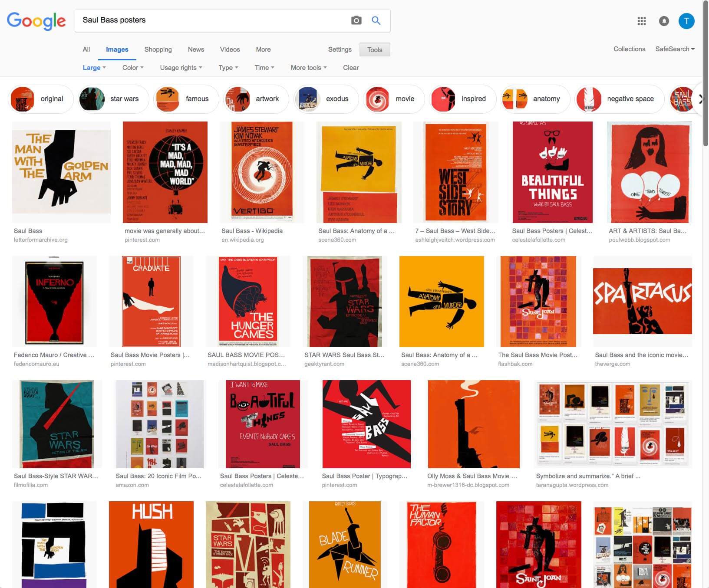Open the Mad Mad World poster image

(165, 172)
